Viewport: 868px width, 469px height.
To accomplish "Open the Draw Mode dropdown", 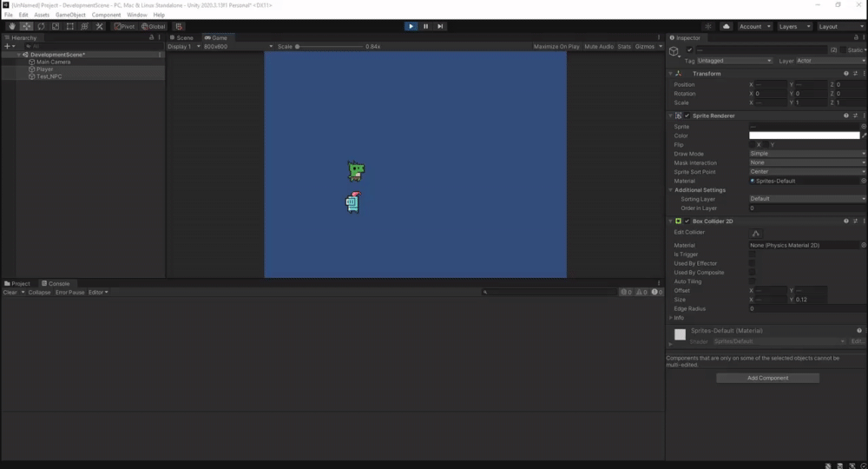I will tap(807, 154).
